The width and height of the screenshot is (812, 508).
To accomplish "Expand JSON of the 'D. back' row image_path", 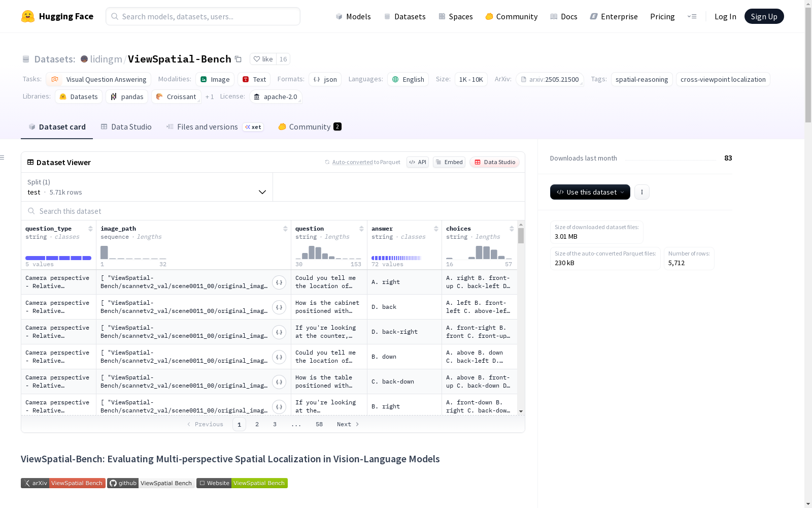I will click(279, 307).
